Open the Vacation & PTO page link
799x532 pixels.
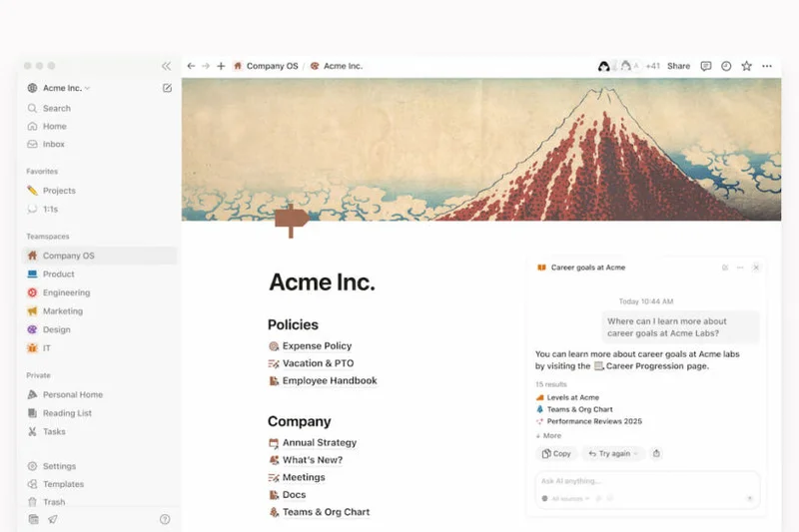click(x=311, y=363)
